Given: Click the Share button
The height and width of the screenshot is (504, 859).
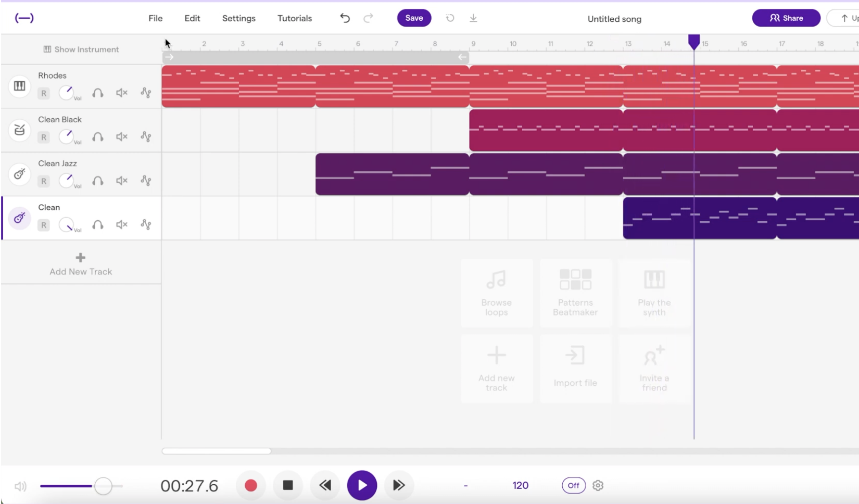Looking at the screenshot, I should 786,18.
